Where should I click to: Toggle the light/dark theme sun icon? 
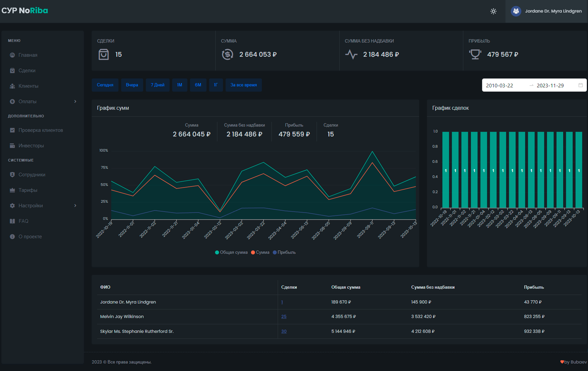[493, 11]
